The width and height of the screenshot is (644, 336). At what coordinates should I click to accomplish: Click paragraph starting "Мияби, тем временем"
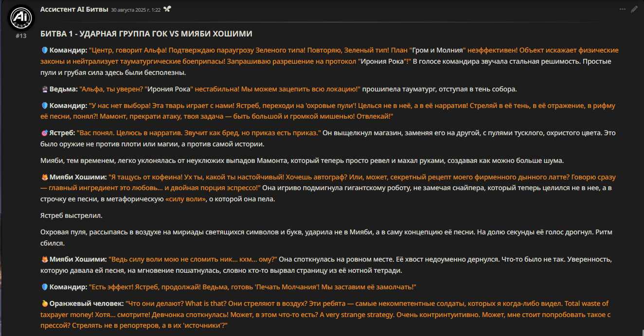pyautogui.click(x=302, y=161)
